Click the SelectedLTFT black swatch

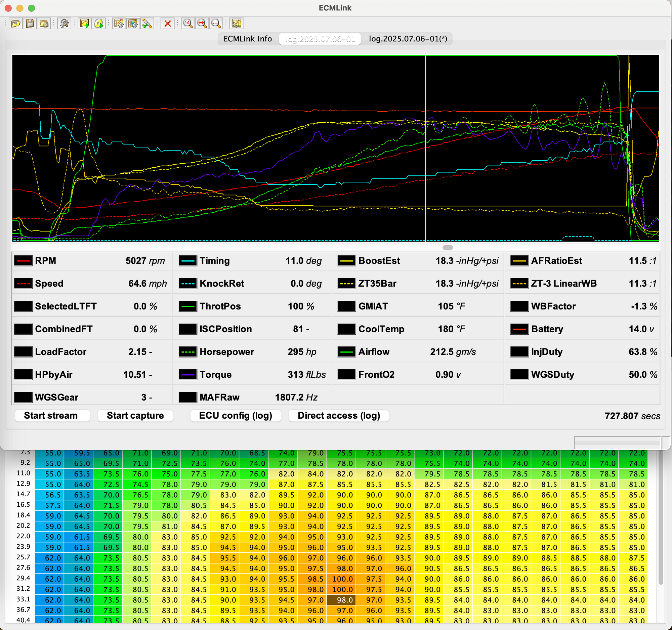point(23,306)
